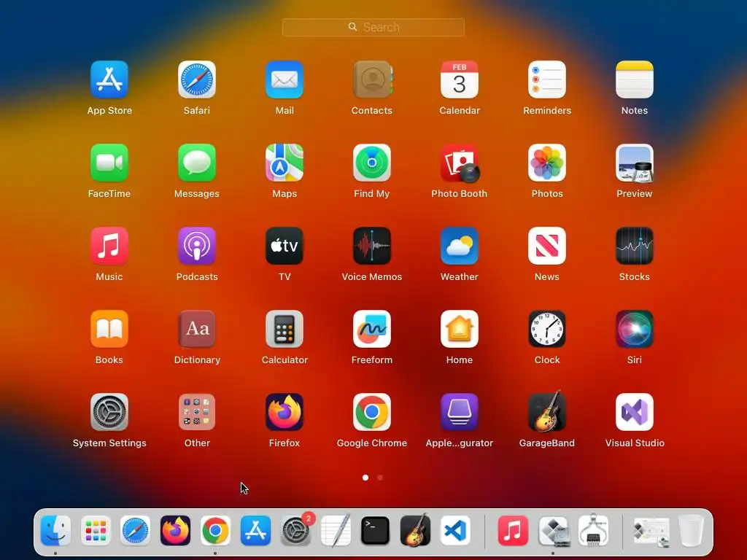Launch Freeform
Screen dimensions: 747x560
click(x=372, y=329)
